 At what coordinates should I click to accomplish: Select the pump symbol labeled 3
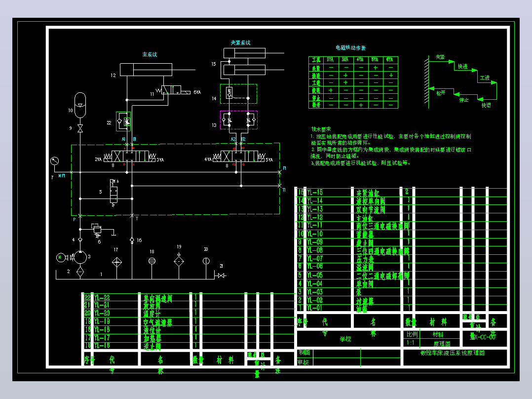(80, 257)
